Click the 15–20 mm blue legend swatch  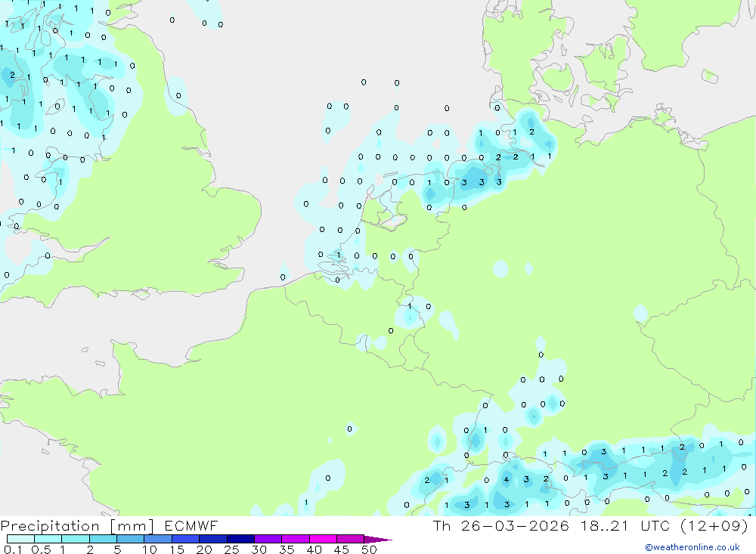(186, 539)
